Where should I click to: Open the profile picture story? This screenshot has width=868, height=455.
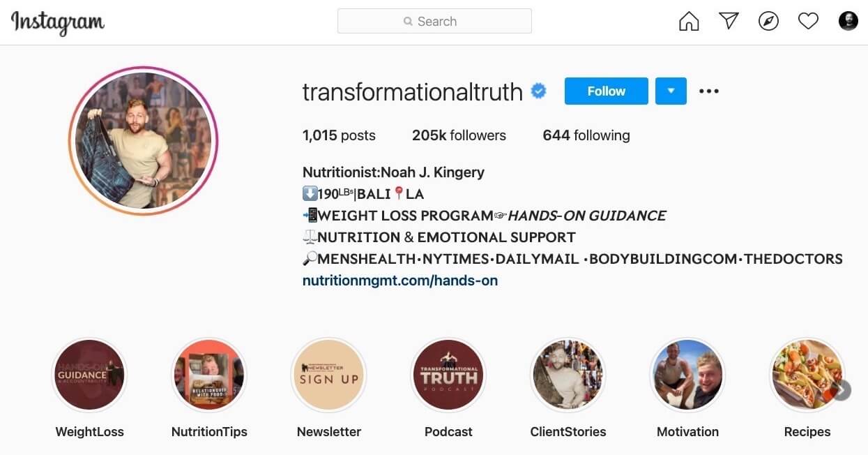143,140
